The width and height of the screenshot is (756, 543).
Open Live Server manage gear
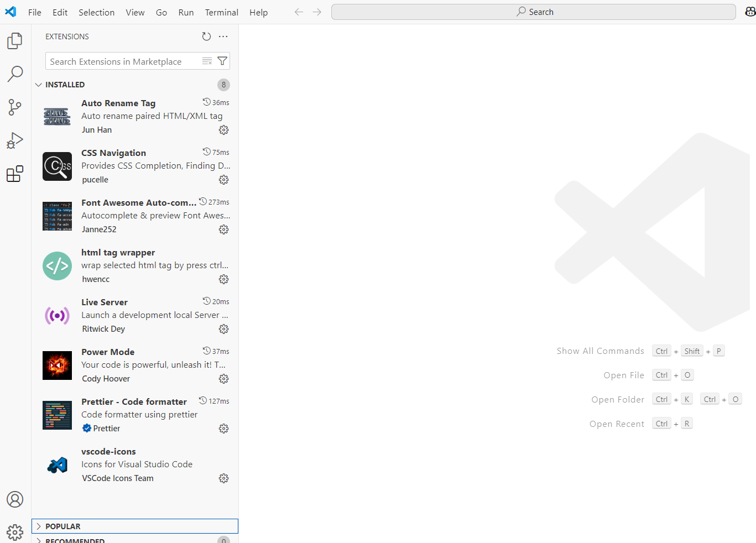point(223,329)
